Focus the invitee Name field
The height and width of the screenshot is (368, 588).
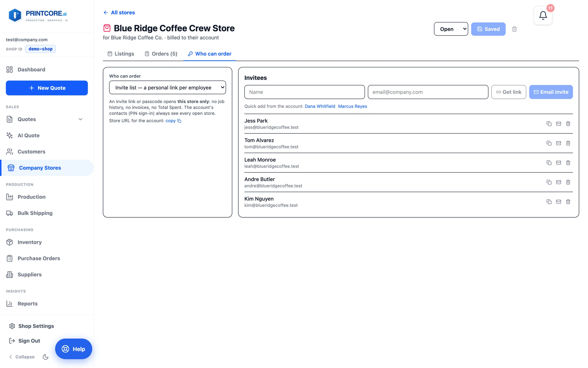pyautogui.click(x=304, y=92)
